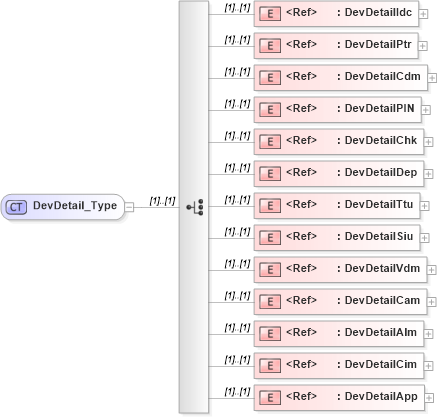Select the DevDetailVdm reference name
The width and height of the screenshot is (437, 417).
[382, 269]
